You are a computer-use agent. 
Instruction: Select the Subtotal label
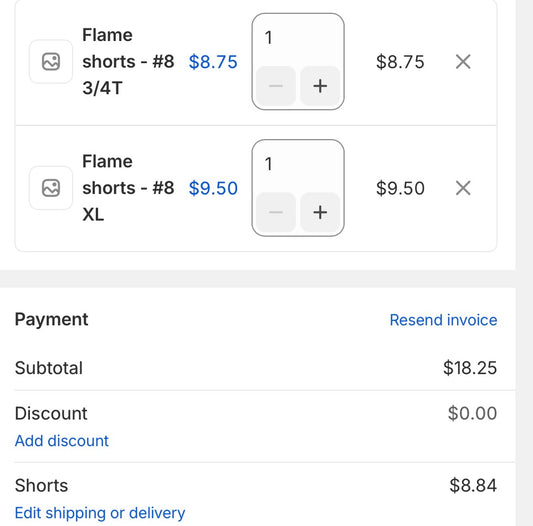point(49,368)
